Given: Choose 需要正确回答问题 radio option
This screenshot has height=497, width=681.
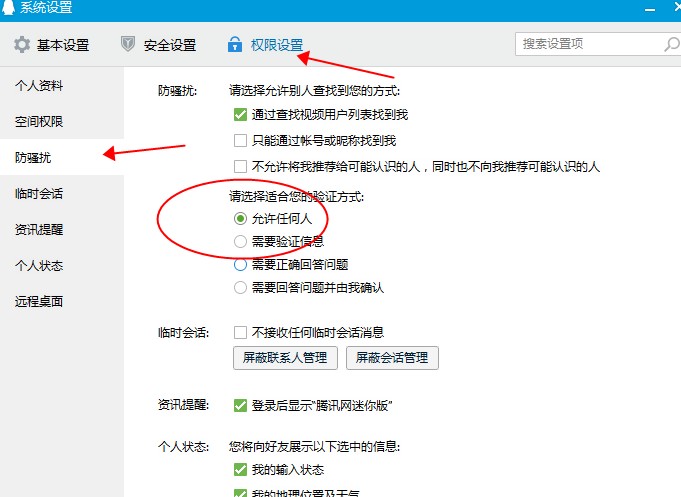Looking at the screenshot, I should 240,265.
